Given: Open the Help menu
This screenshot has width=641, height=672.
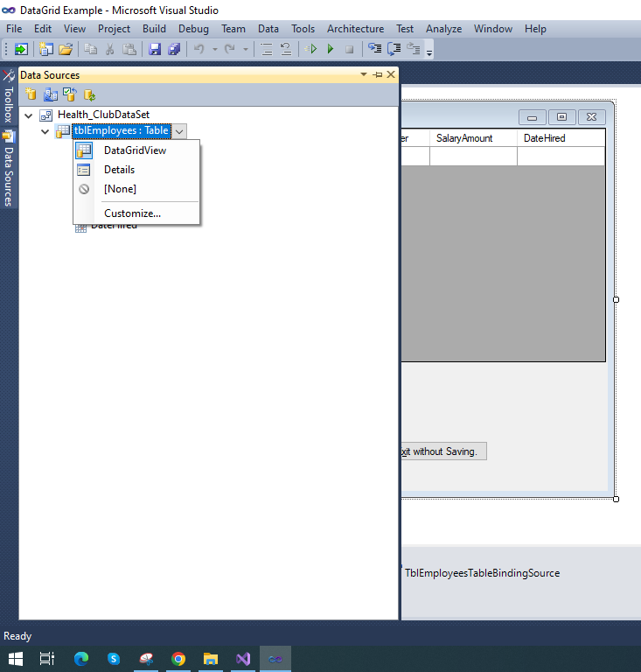Looking at the screenshot, I should (536, 29).
